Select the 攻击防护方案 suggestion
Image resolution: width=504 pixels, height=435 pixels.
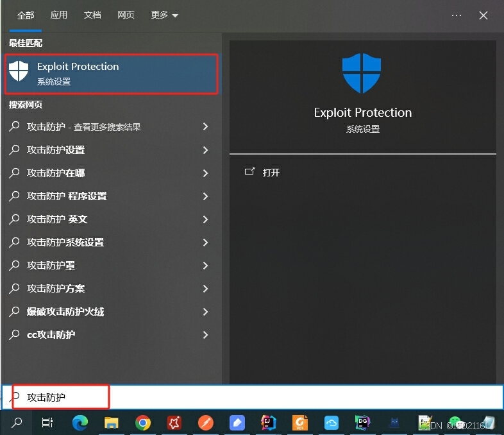[x=111, y=289]
